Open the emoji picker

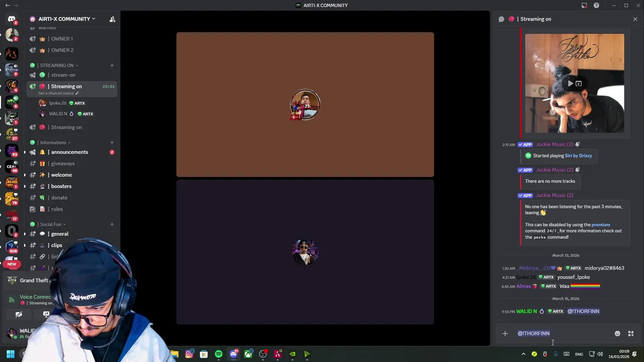[x=617, y=333]
